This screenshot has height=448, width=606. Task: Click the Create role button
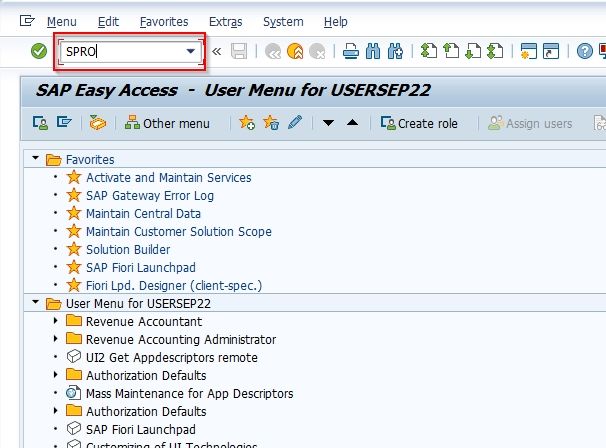419,123
